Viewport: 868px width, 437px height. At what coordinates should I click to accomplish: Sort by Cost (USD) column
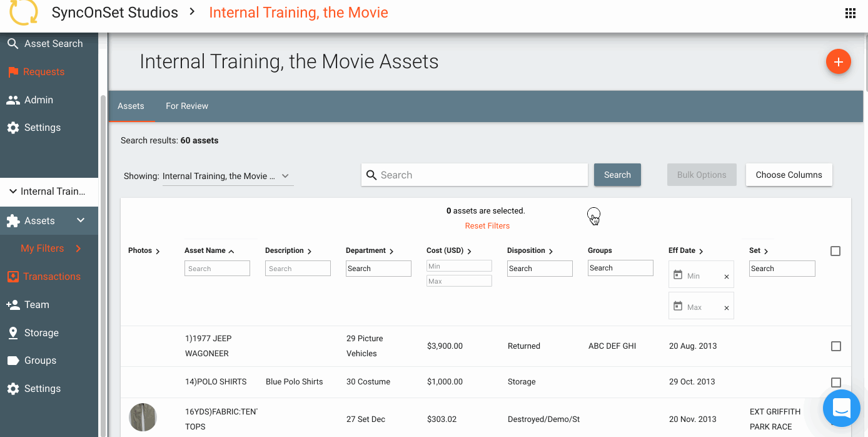[449, 250]
